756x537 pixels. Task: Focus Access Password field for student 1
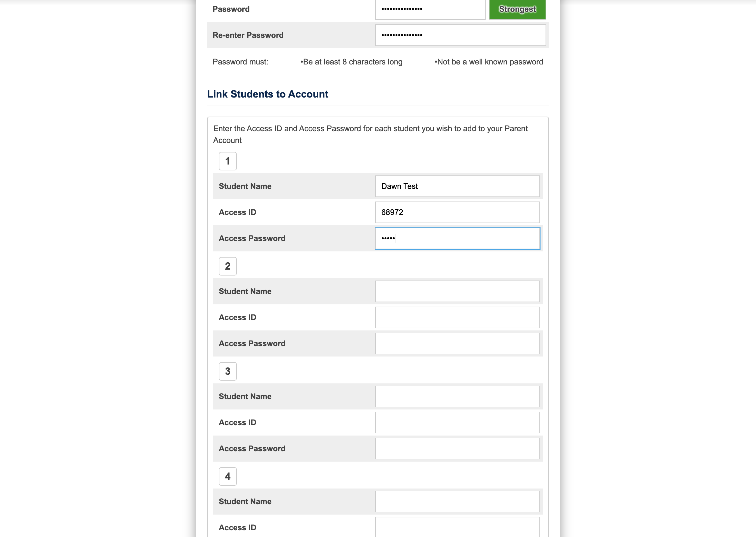tap(457, 239)
